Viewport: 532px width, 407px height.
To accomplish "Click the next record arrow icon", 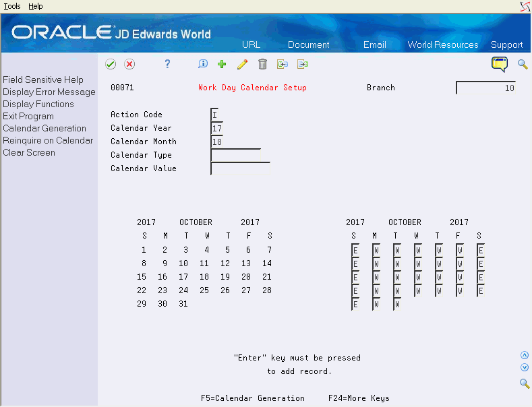I will coord(303,64).
